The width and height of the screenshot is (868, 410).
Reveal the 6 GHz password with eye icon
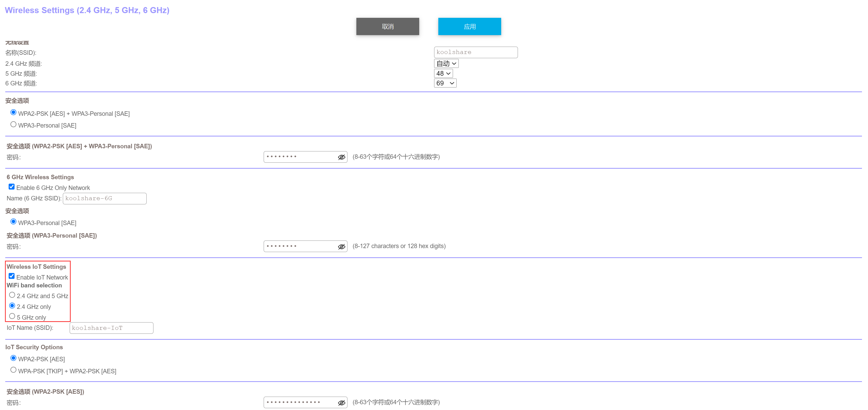click(341, 247)
